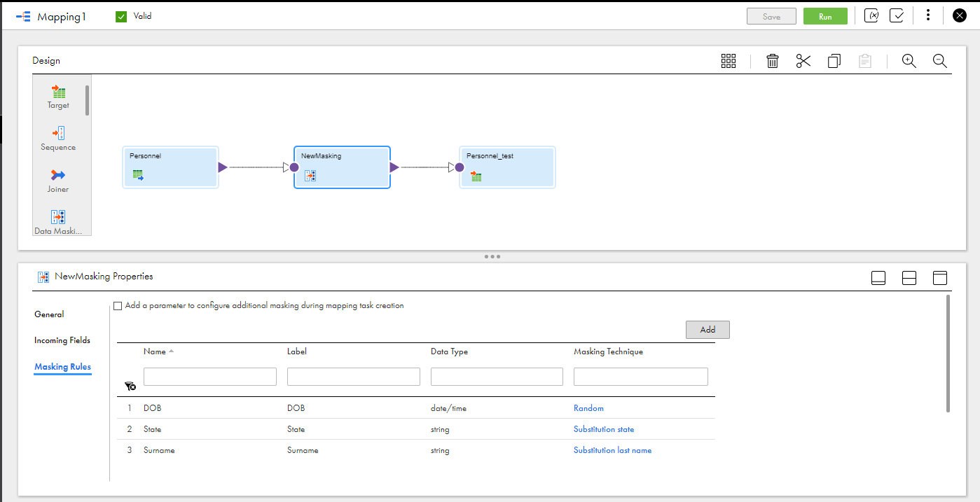Open the General properties tab

point(49,314)
